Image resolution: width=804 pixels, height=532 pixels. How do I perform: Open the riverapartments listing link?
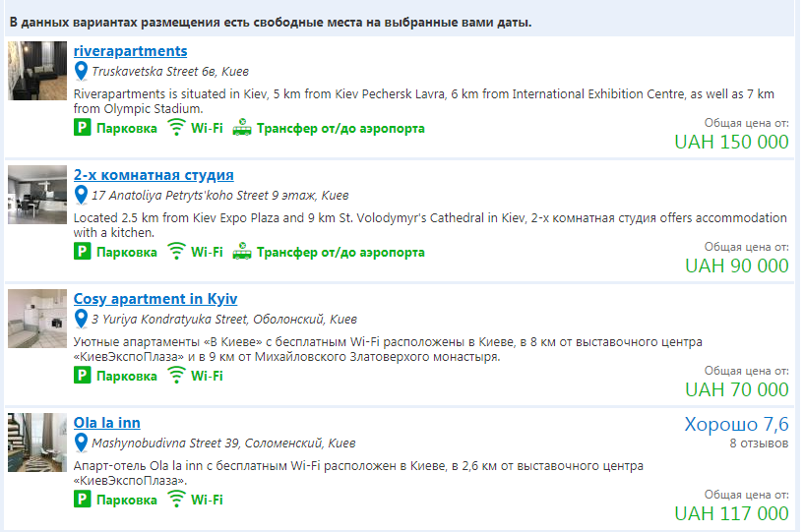pyautogui.click(x=130, y=51)
